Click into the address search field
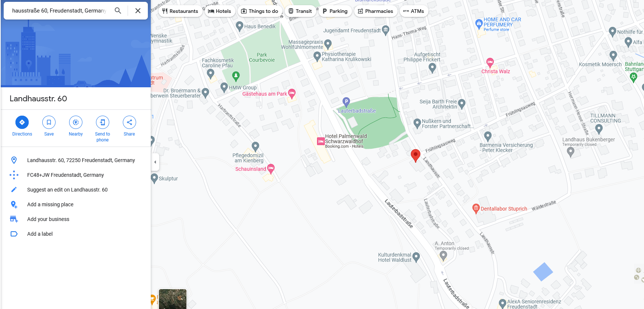Image resolution: width=644 pixels, height=309 pixels. point(59,11)
